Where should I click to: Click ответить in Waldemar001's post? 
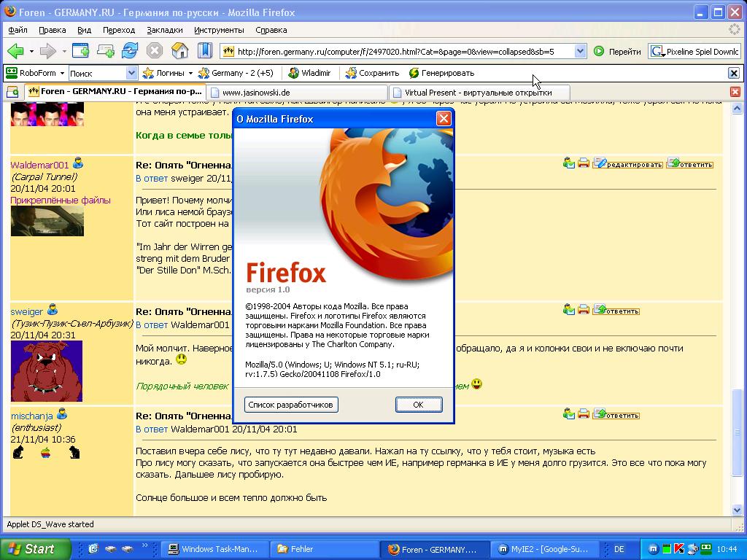tap(690, 164)
